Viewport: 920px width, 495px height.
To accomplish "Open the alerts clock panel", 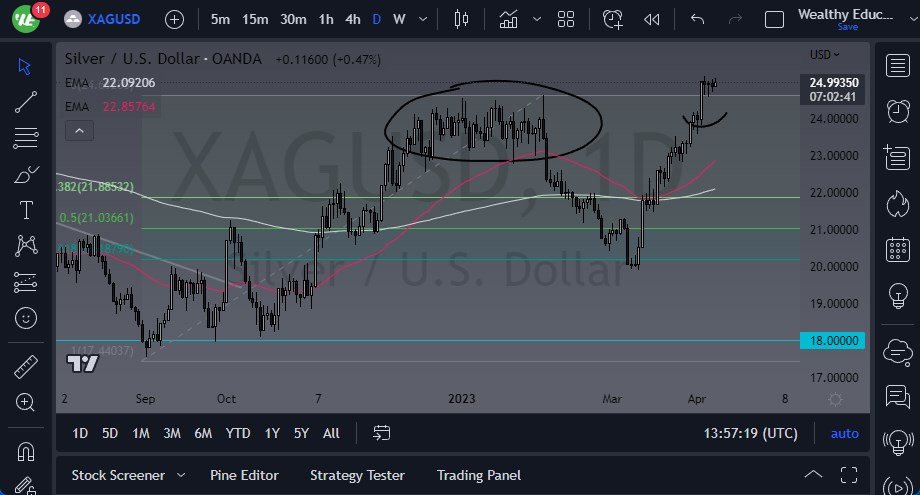I will [898, 111].
